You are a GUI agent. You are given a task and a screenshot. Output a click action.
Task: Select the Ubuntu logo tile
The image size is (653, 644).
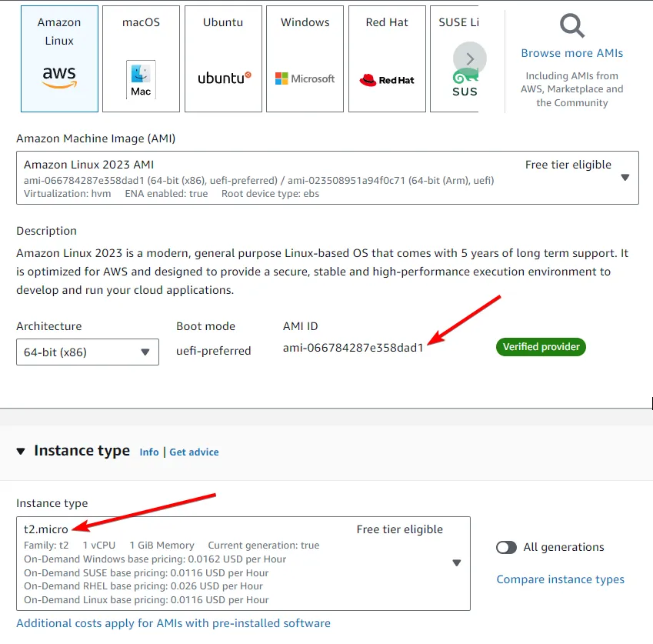[223, 77]
